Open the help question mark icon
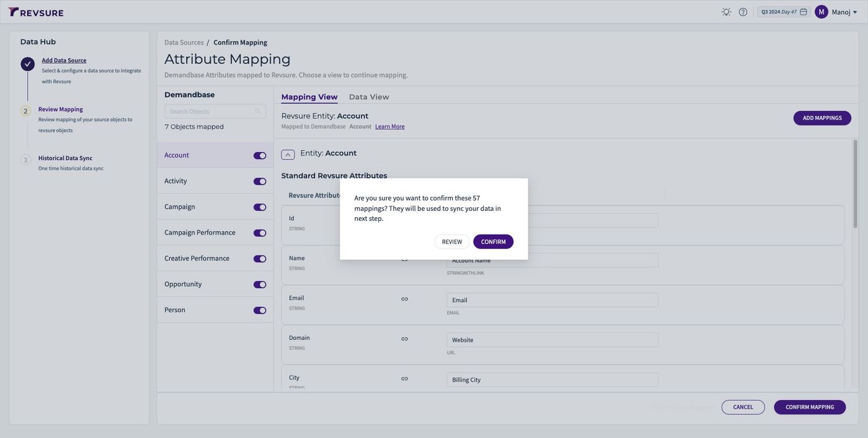This screenshot has width=868, height=438. click(x=743, y=12)
